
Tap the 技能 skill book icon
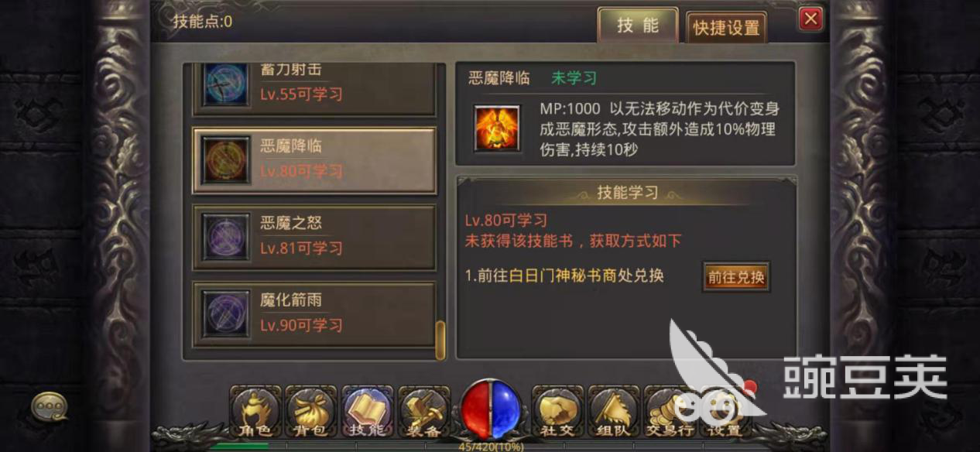coord(367,412)
